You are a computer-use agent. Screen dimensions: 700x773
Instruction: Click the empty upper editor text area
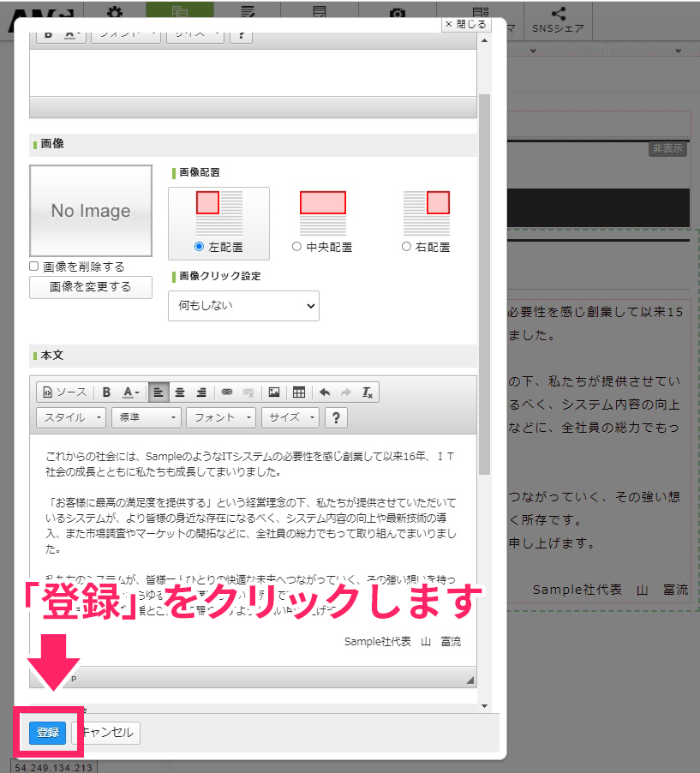pyautogui.click(x=253, y=73)
